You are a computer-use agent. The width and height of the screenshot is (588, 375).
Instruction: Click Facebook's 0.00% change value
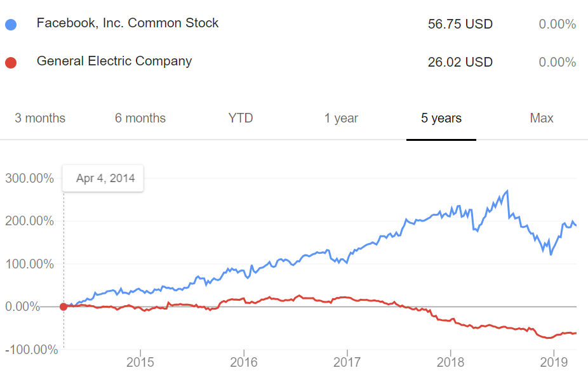click(557, 25)
